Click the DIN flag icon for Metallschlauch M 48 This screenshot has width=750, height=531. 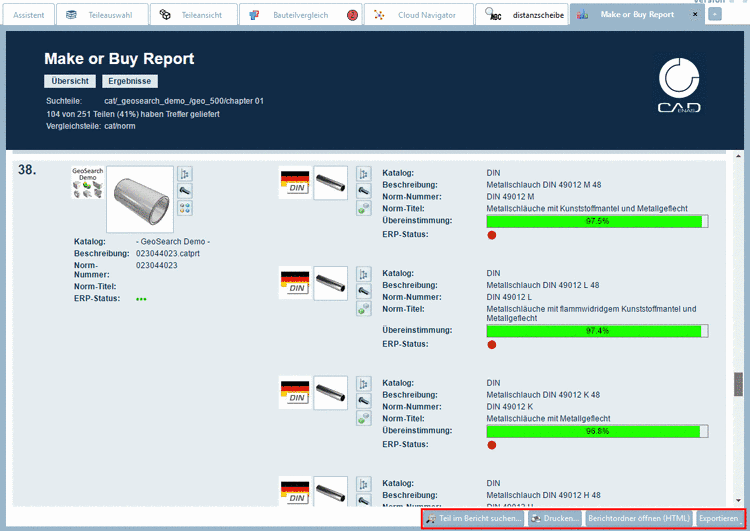pos(295,183)
